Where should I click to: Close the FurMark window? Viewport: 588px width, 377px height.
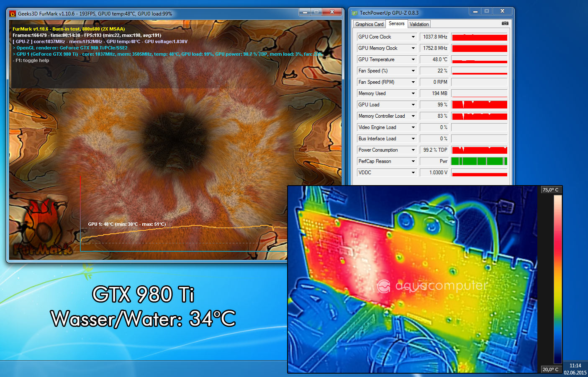[332, 12]
